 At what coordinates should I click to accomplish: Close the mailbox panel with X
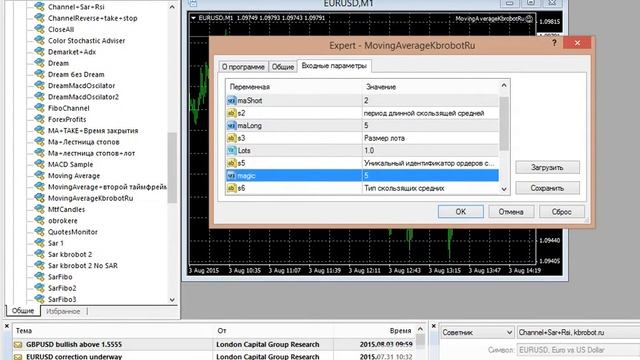[7, 326]
